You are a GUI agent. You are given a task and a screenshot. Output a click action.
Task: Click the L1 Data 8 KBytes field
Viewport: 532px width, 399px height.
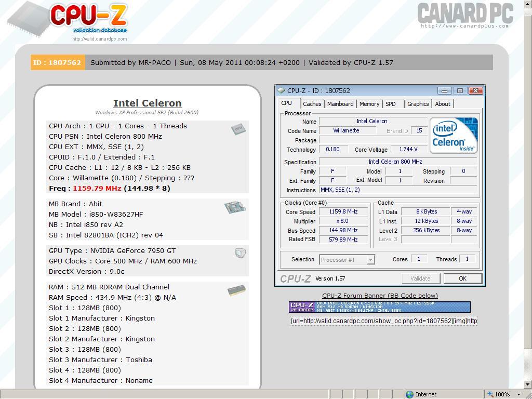tap(426, 212)
